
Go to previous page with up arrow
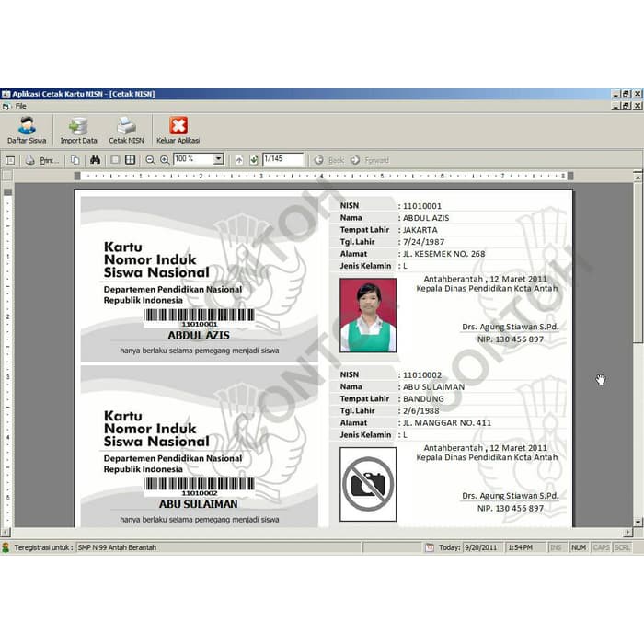tap(239, 160)
